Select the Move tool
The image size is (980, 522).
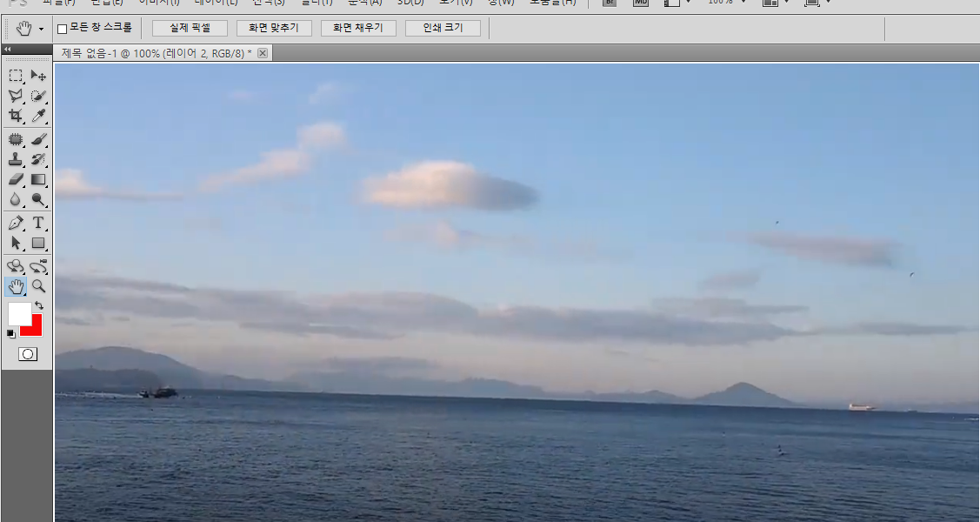pyautogui.click(x=39, y=76)
